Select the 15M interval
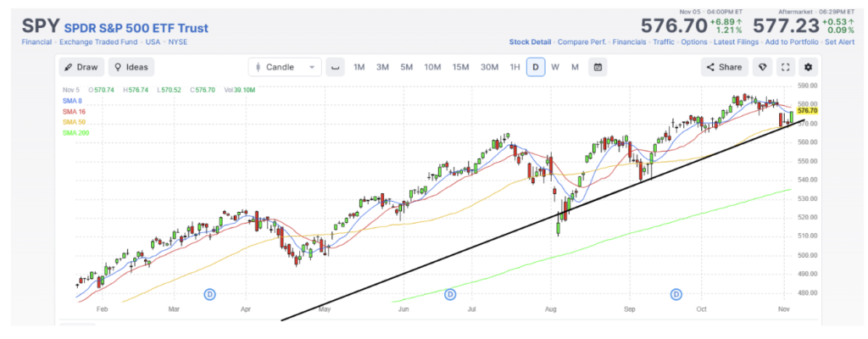This screenshot has width=868, height=339. click(460, 67)
